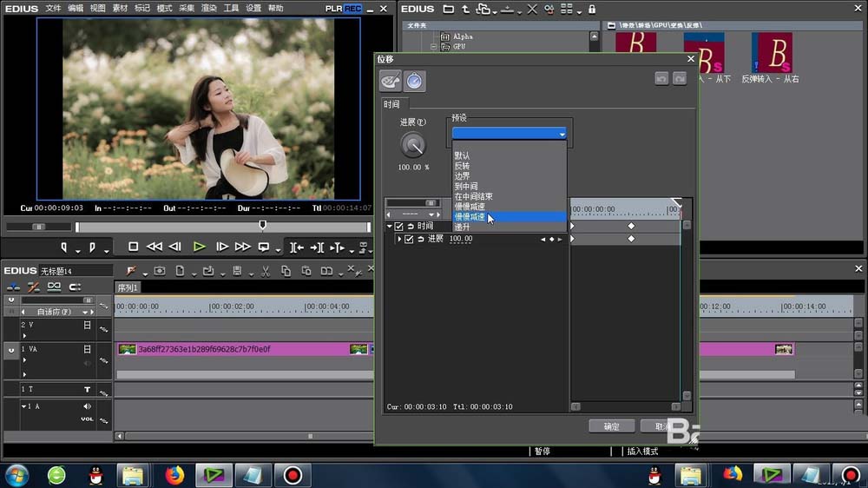Select the clip 3a68ff27363e1b289f69628c7b7f0e0f

(x=245, y=349)
